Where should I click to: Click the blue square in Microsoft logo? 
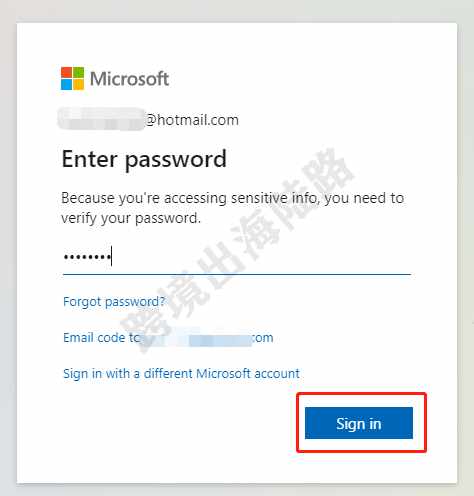66,85
